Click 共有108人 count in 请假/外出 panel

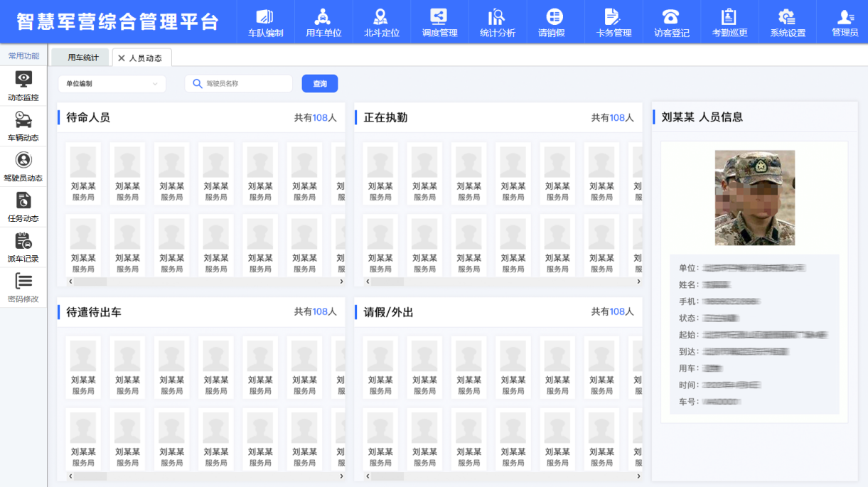613,312
